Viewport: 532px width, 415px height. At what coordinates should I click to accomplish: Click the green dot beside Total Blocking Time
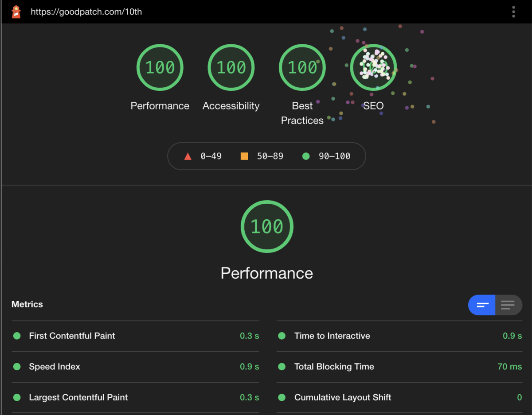point(282,367)
